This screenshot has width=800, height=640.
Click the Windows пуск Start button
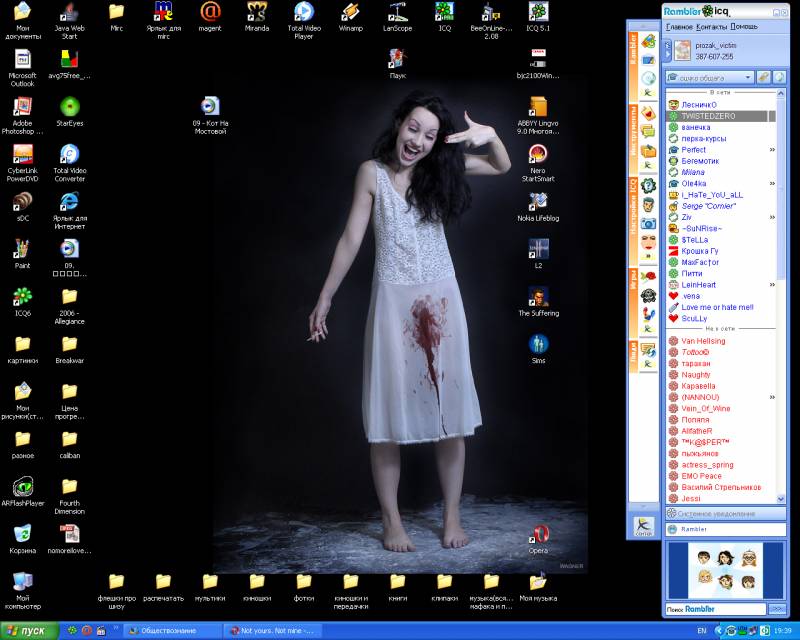pyautogui.click(x=27, y=631)
